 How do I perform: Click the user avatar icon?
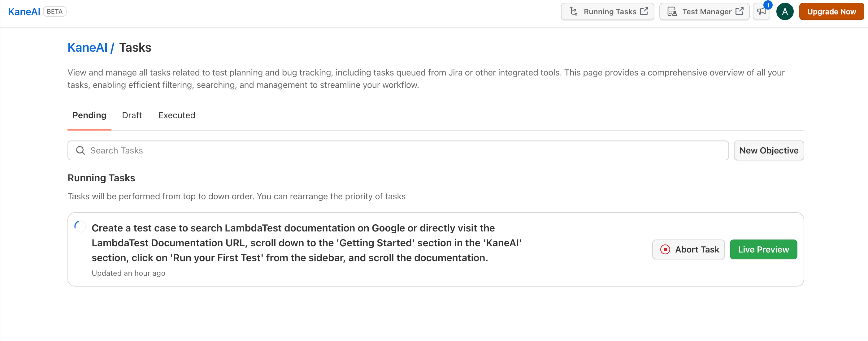786,12
